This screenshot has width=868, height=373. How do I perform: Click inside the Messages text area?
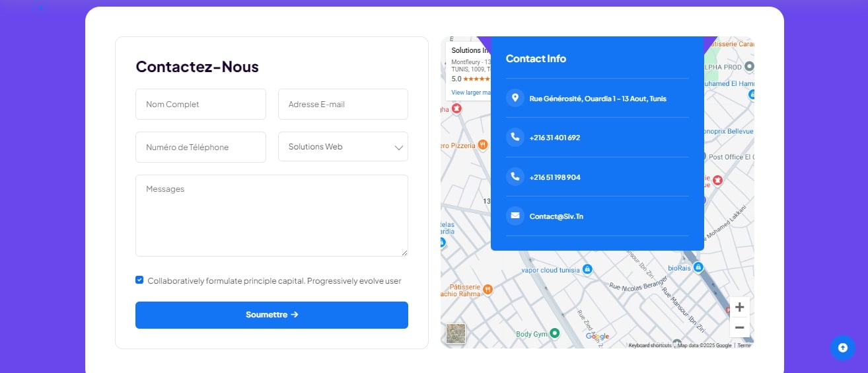[271, 215]
